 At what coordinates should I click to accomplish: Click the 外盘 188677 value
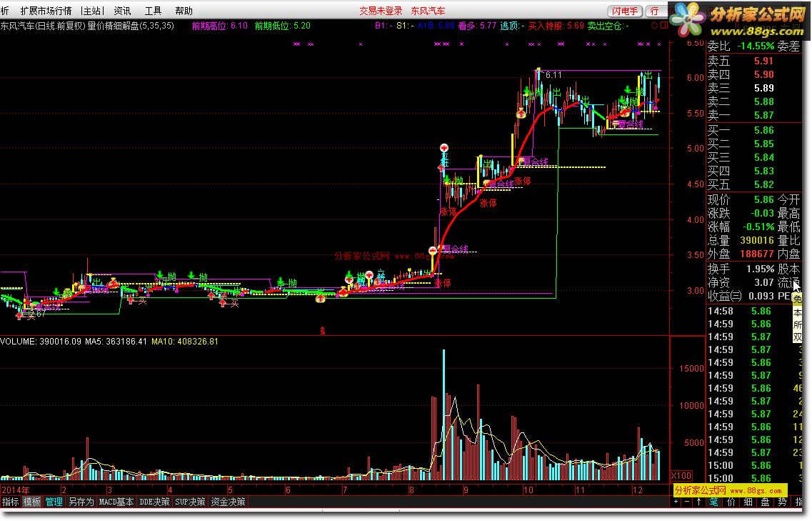point(757,254)
